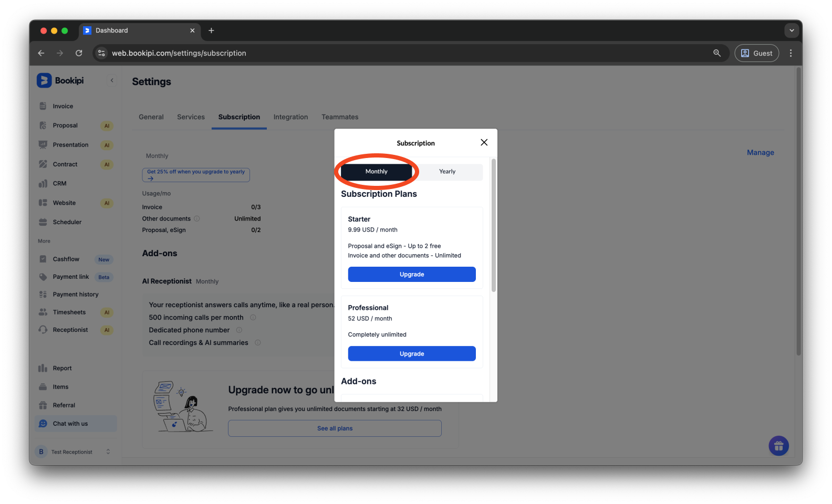Close the Subscription dialog

pos(484,142)
